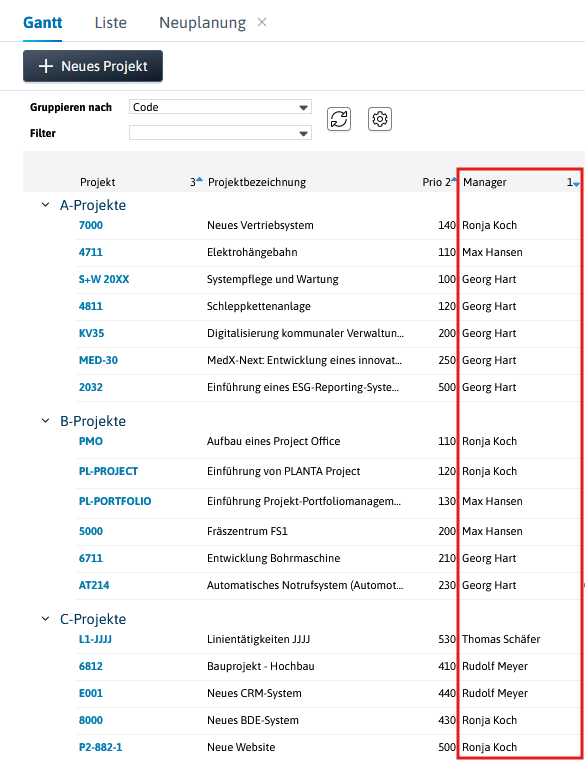The width and height of the screenshot is (585, 762).
Task: Click the Projekt column sort arrow
Action: pyautogui.click(x=199, y=180)
